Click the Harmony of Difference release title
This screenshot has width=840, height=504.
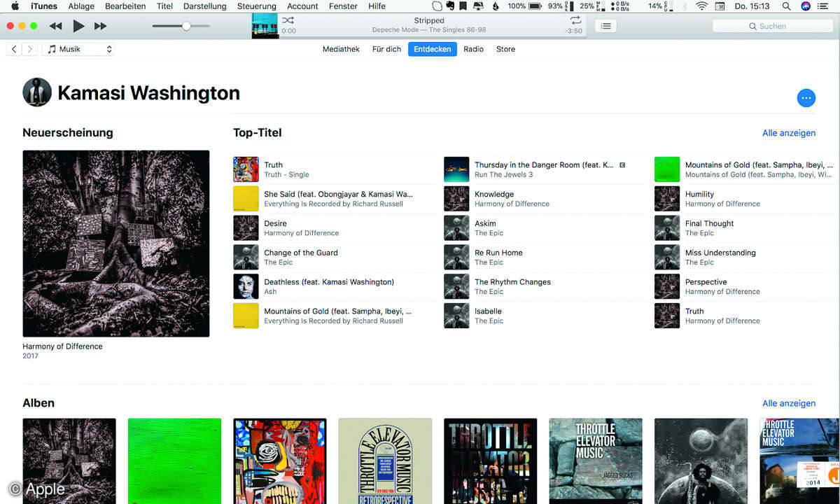pyautogui.click(x=62, y=346)
